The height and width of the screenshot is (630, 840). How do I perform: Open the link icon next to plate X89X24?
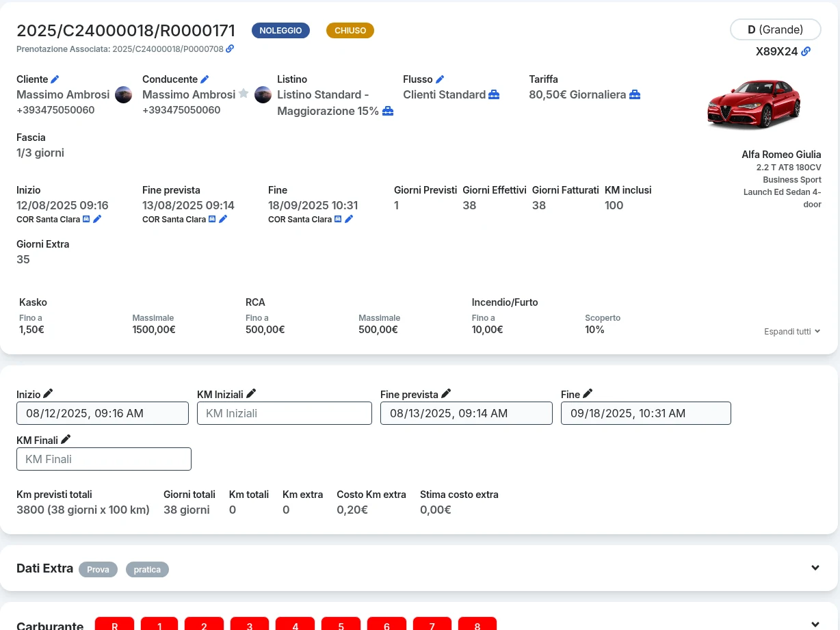point(806,51)
